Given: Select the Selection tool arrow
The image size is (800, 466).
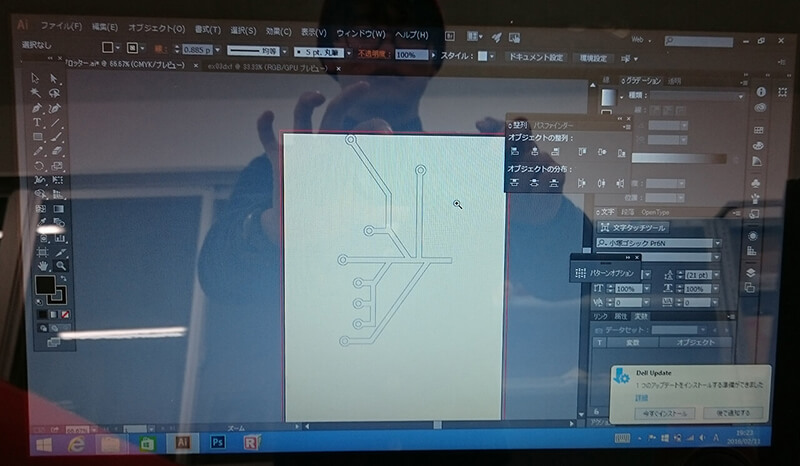Looking at the screenshot, I should 35,78.
